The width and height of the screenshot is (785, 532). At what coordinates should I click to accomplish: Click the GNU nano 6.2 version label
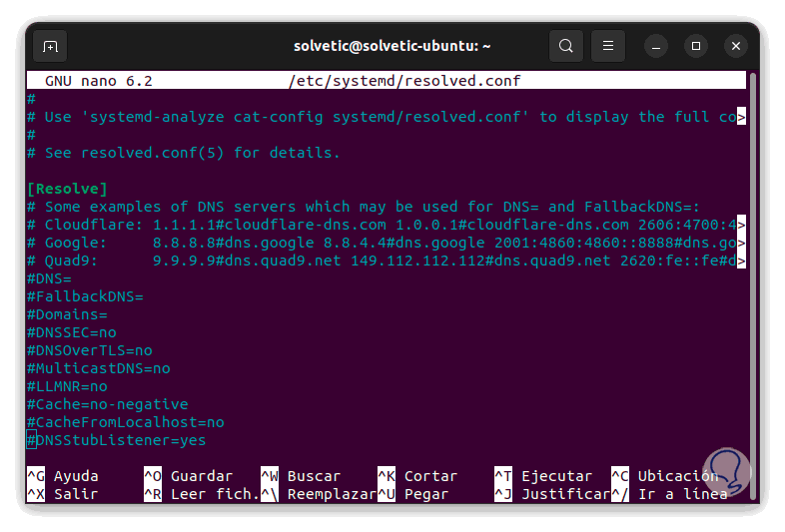click(x=99, y=81)
